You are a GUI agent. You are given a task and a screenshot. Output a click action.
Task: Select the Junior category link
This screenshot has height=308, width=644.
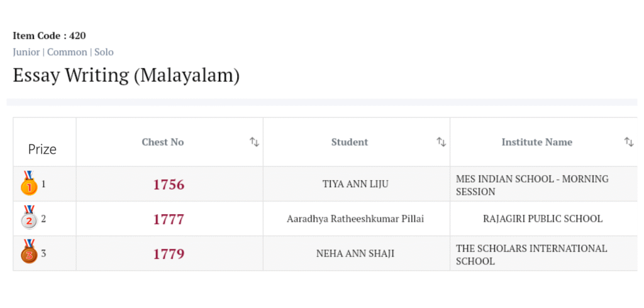point(26,52)
